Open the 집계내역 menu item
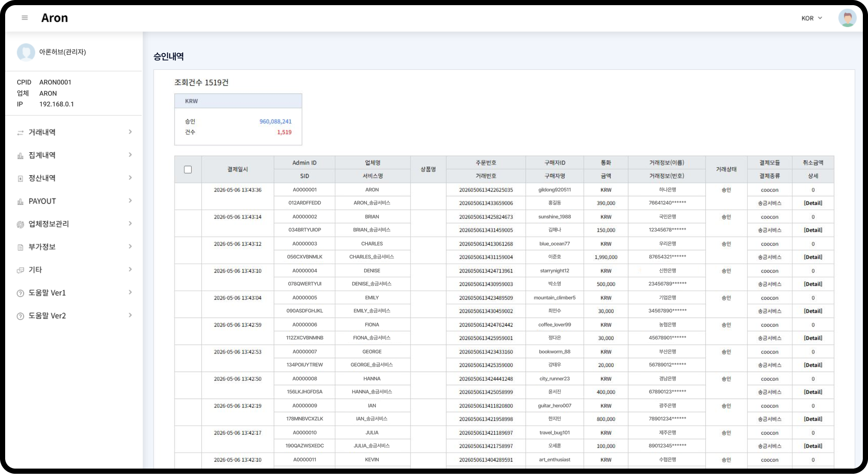868x474 pixels. 74,155
